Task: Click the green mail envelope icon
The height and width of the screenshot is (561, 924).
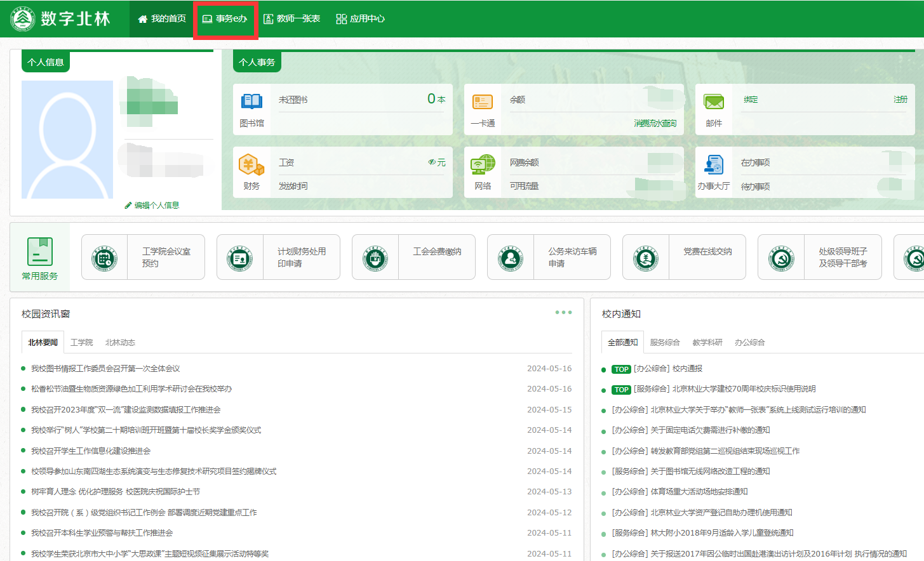Action: click(714, 102)
